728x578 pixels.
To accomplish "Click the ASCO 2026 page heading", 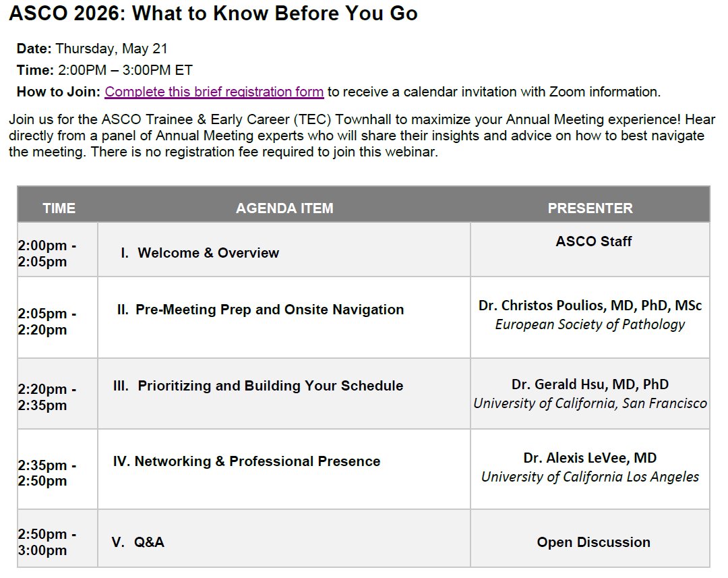I will point(213,13).
